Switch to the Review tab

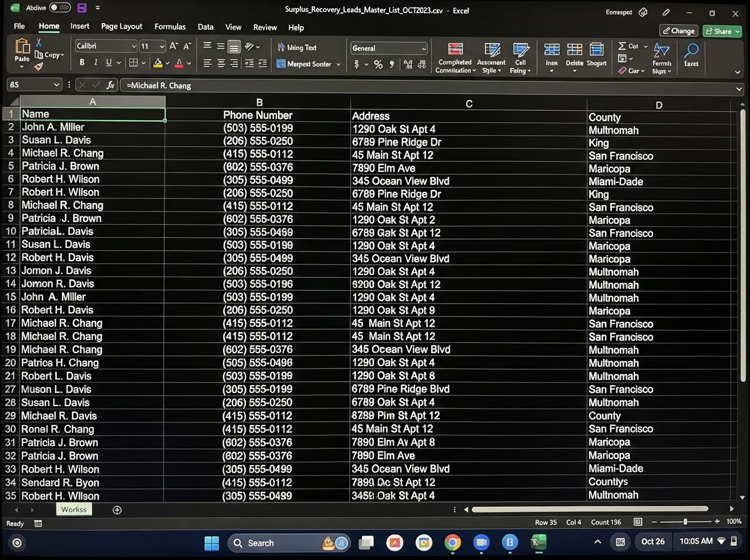click(265, 27)
